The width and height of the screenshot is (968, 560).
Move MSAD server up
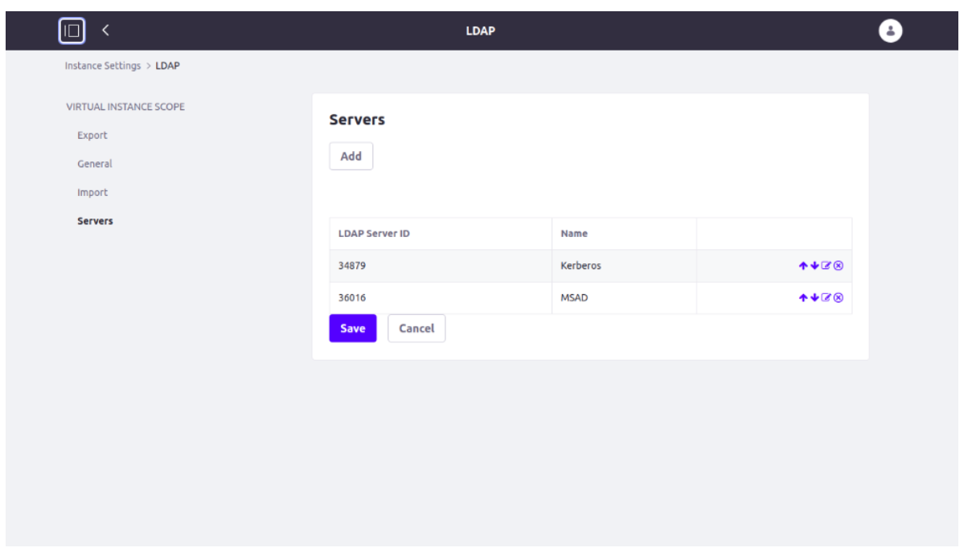click(802, 297)
